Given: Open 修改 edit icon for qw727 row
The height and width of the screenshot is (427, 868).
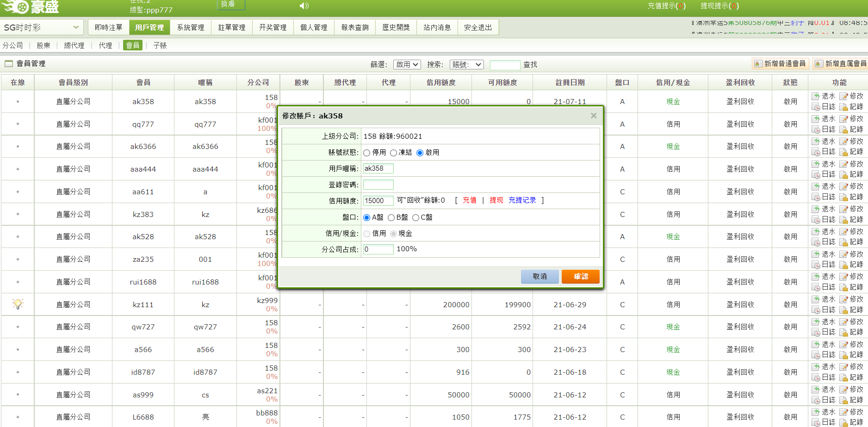Looking at the screenshot, I should [x=844, y=322].
